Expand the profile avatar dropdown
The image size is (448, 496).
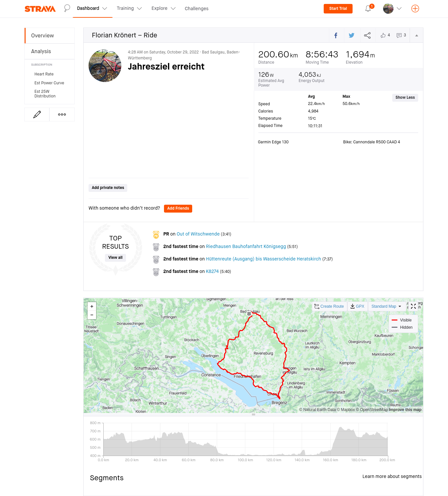click(x=393, y=9)
